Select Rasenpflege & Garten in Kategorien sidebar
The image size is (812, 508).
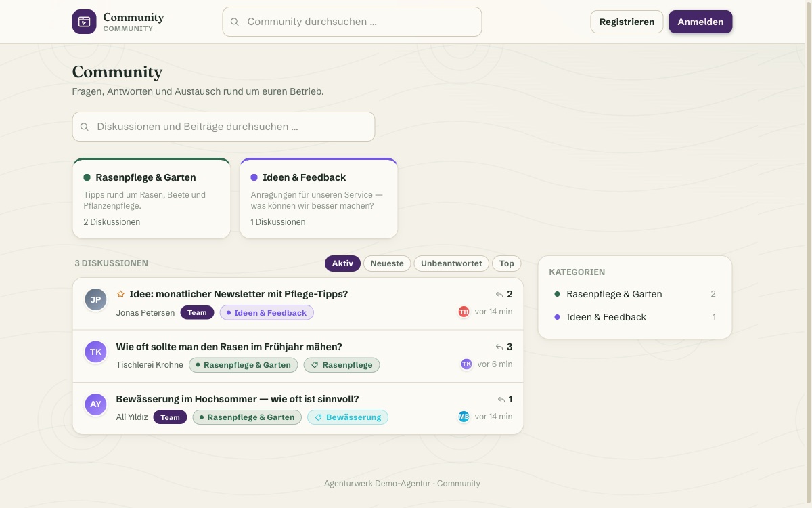click(x=635, y=294)
